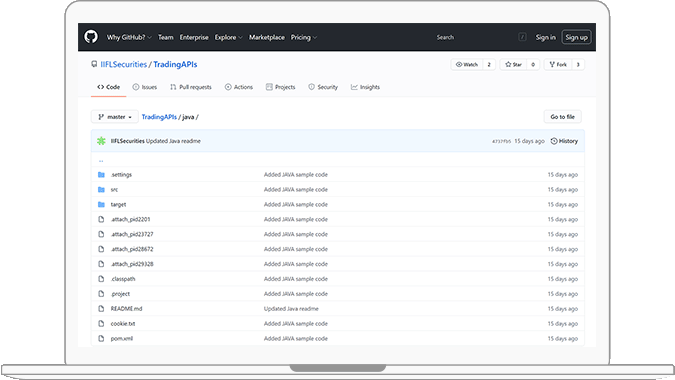675x380 pixels.
Task: Click the fork count 3
Action: click(578, 65)
